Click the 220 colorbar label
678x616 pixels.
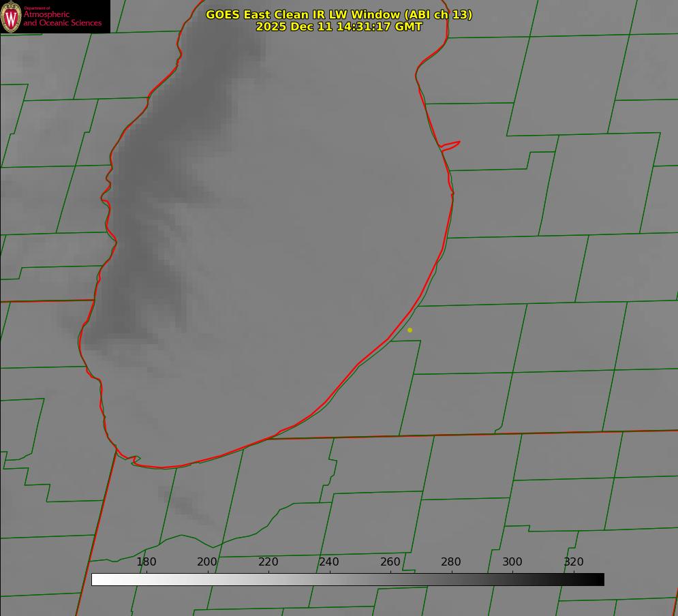click(x=268, y=561)
